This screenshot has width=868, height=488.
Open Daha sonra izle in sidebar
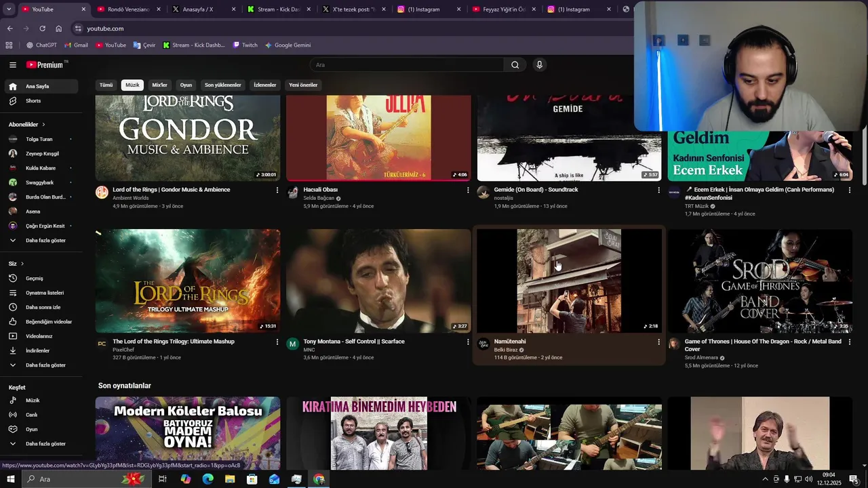coord(41,308)
